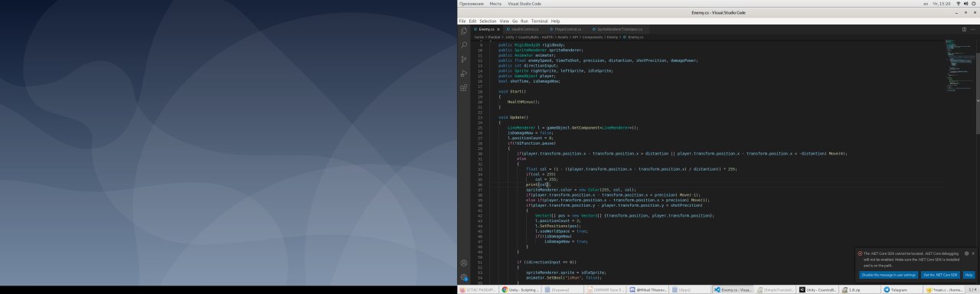Switch to main.c taskbar window
Viewport: 980px width, 294px height.
pyautogui.click(x=945, y=290)
